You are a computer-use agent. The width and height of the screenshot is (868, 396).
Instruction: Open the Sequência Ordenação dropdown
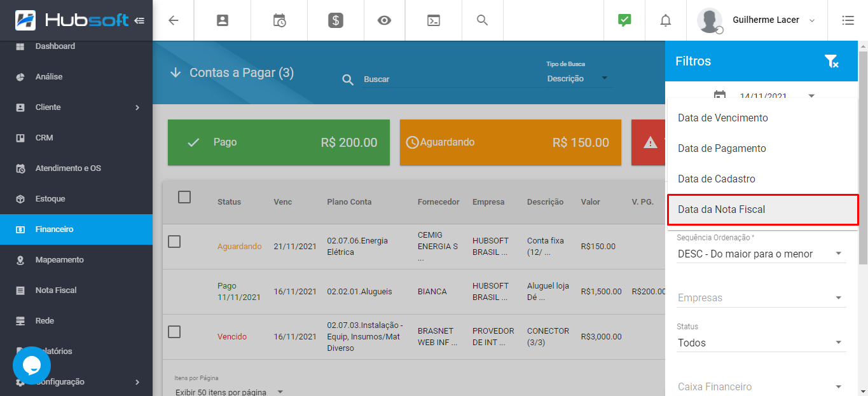761,254
